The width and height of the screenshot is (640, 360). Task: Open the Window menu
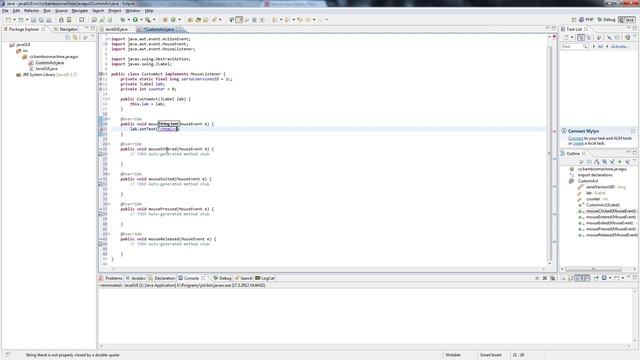133,11
